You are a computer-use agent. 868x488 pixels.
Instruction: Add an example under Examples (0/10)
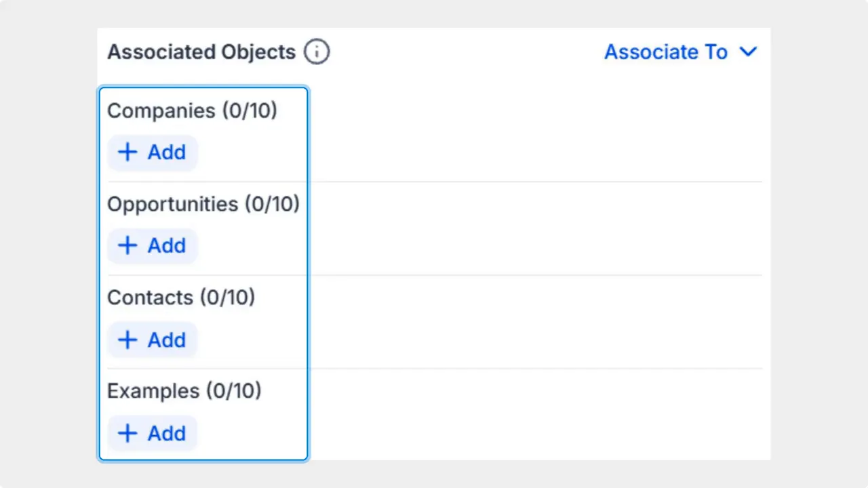click(x=152, y=433)
